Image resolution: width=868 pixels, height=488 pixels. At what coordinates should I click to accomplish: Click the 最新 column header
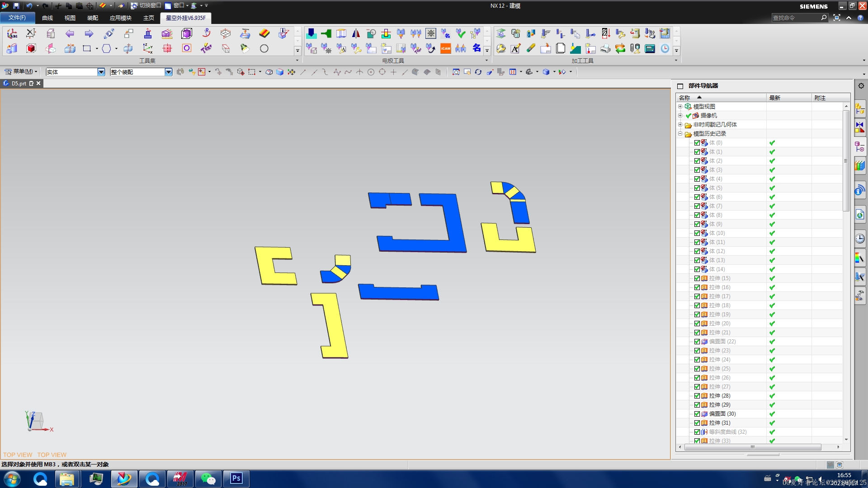(789, 98)
